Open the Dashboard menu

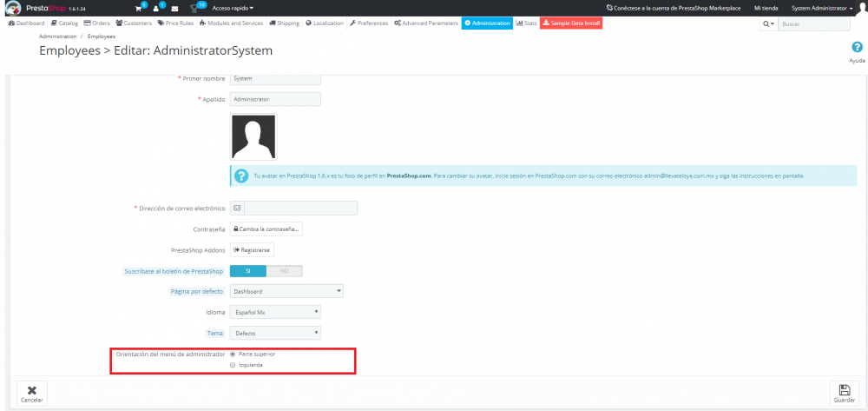click(27, 23)
